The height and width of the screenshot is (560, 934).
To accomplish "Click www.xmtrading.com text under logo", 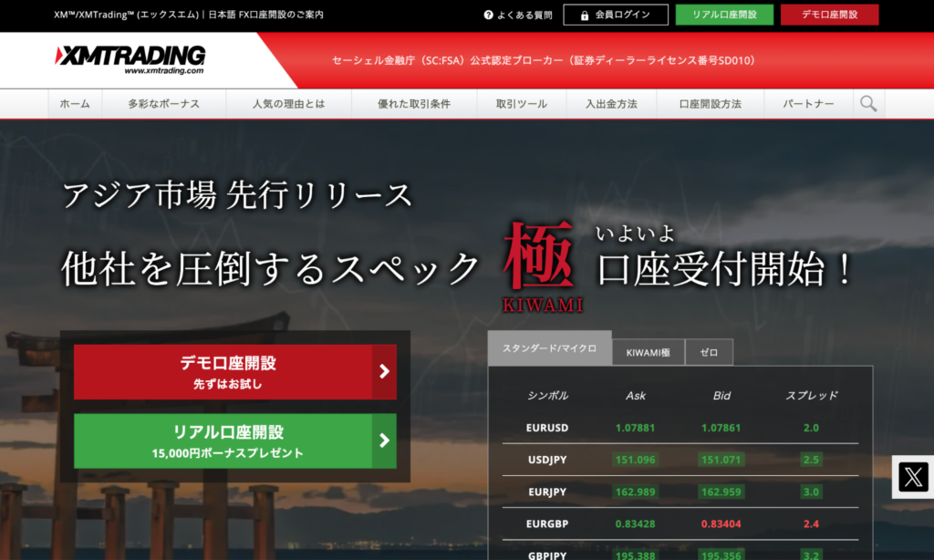I will pos(164,70).
